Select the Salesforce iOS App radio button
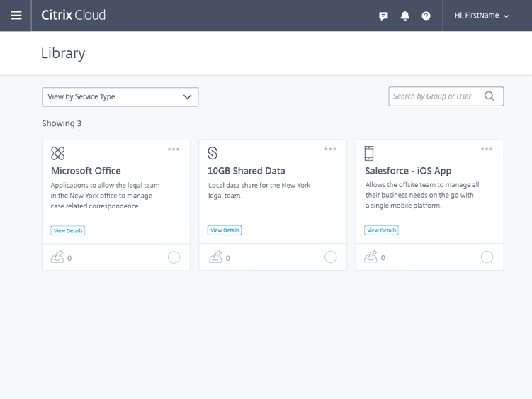 [487, 257]
